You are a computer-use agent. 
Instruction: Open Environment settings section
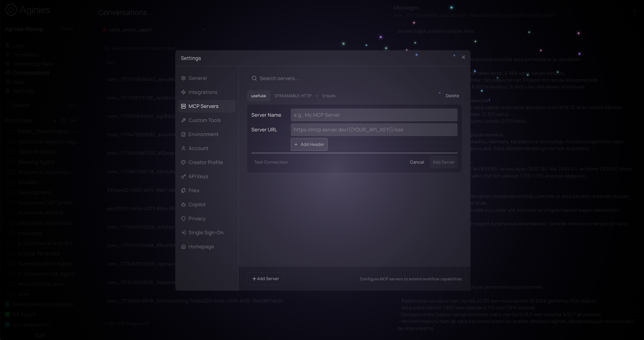(x=206, y=134)
